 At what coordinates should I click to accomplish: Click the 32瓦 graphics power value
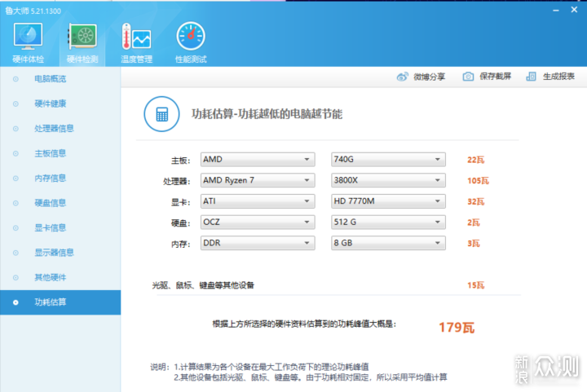[x=476, y=202]
